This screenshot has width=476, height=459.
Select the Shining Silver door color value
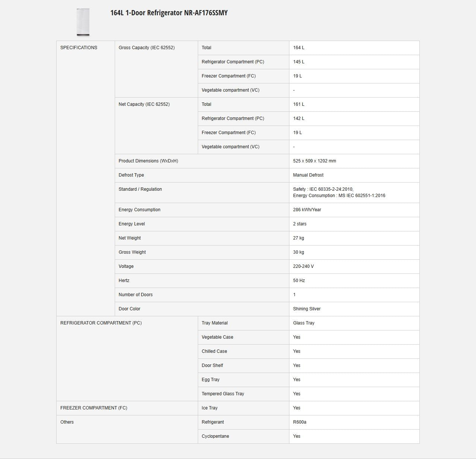(x=307, y=309)
